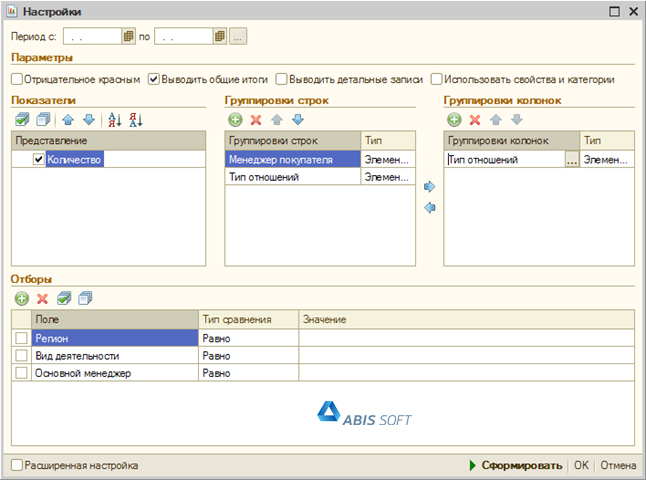This screenshot has height=480, width=646.
Task: Toggle Выводить общие итоги checkbox
Action: pos(154,79)
